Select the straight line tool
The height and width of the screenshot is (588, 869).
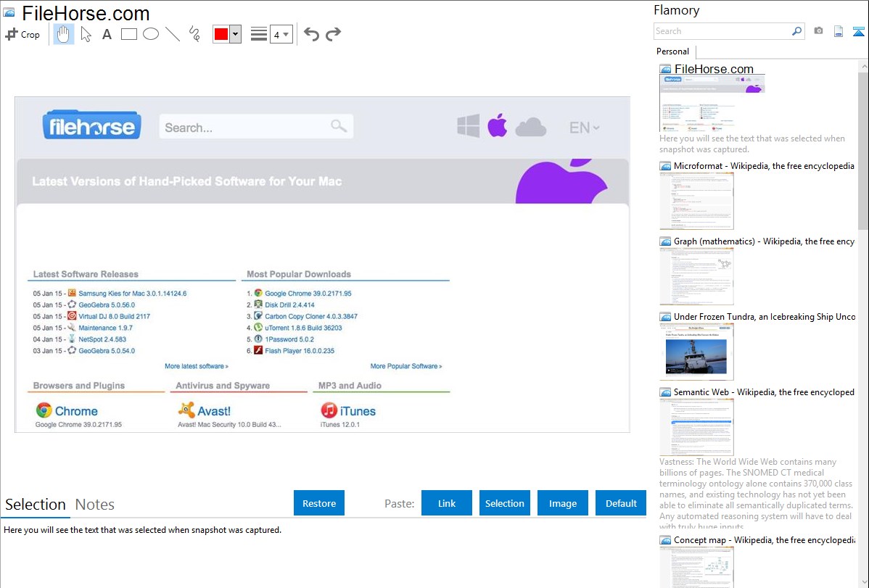[173, 34]
